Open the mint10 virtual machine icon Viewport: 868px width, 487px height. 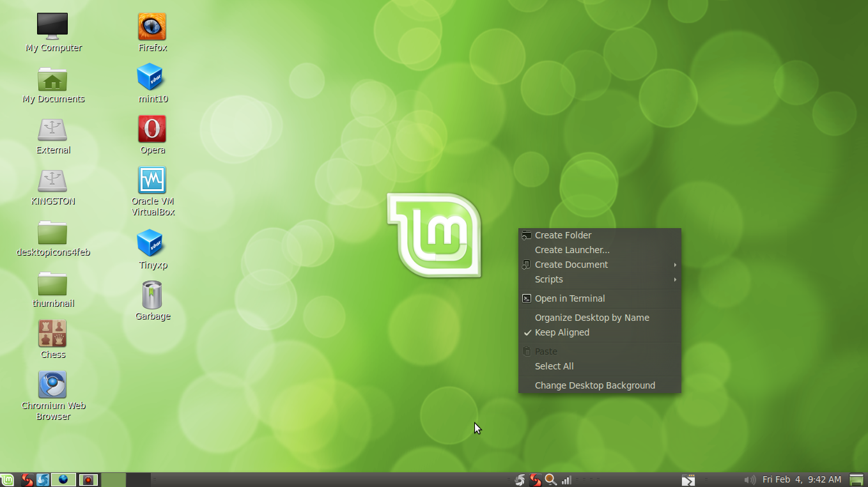click(151, 78)
